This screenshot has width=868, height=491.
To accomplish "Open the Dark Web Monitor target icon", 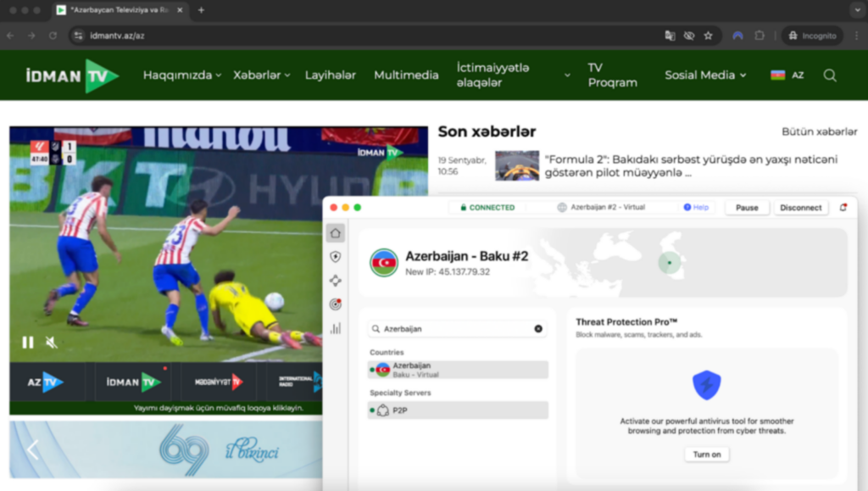I will point(336,304).
